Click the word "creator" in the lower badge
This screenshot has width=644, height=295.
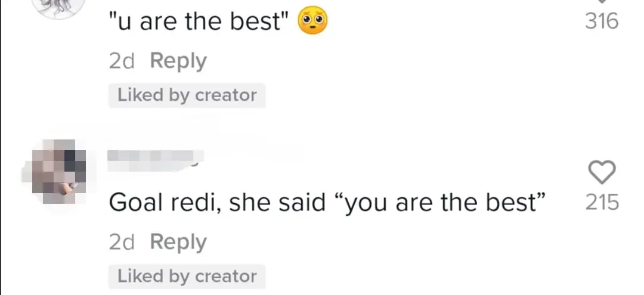[x=225, y=277]
